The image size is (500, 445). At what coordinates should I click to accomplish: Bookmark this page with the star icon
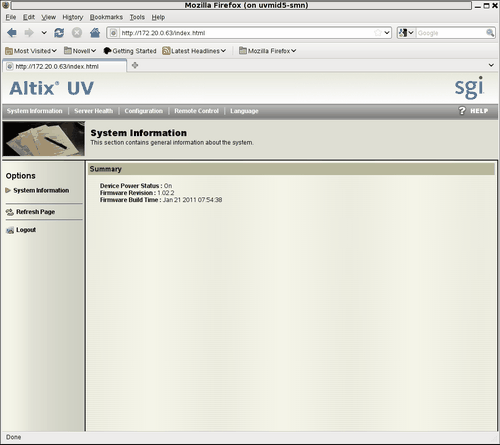pos(378,33)
